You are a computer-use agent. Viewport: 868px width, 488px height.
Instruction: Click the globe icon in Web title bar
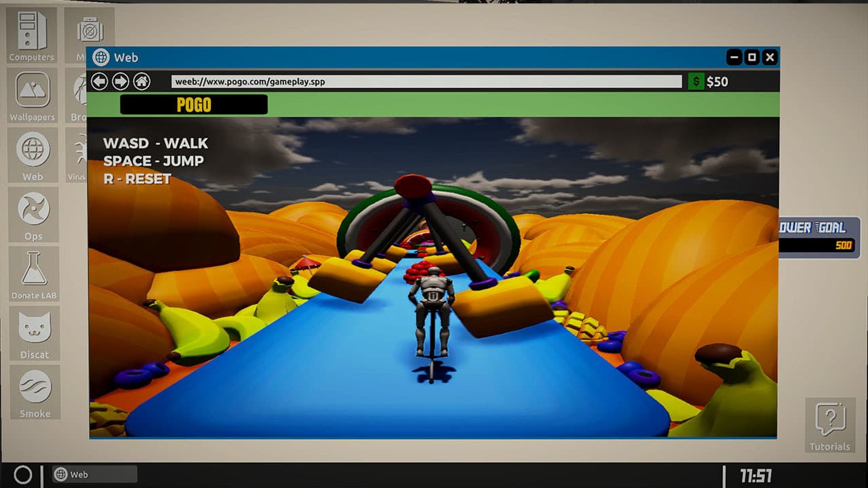click(102, 58)
